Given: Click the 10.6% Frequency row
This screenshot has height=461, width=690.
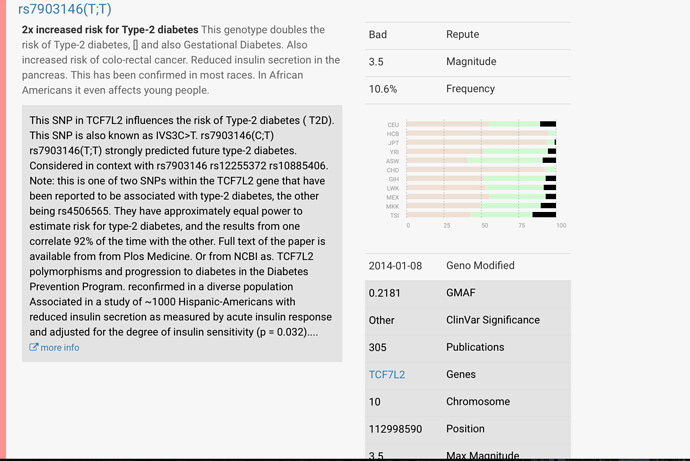Looking at the screenshot, I should click(x=468, y=89).
